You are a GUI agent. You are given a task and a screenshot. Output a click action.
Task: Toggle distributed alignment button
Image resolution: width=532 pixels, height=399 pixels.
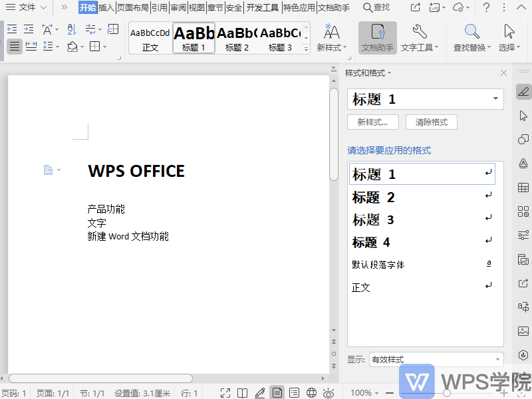(x=31, y=46)
